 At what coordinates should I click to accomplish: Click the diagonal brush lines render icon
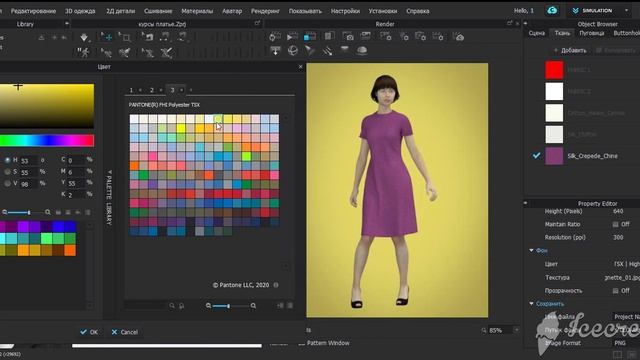point(327,51)
